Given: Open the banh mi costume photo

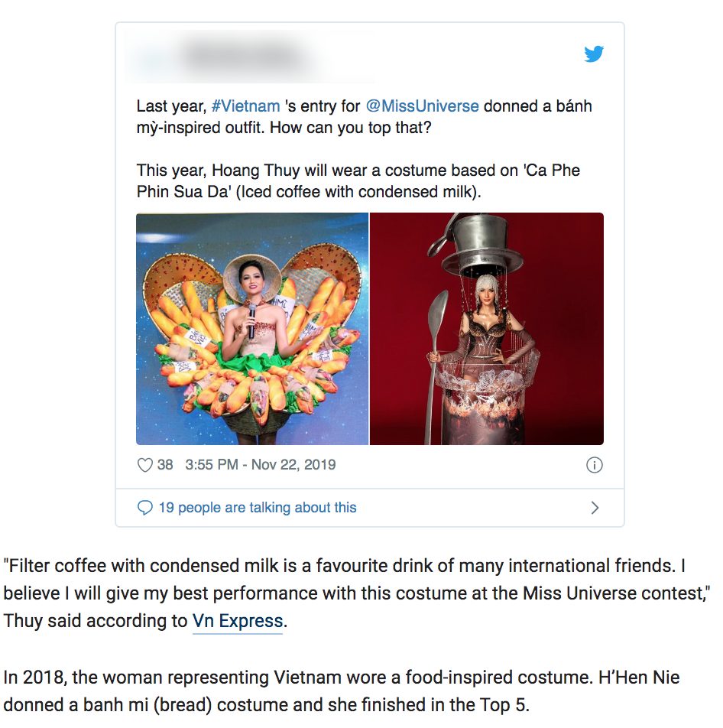Looking at the screenshot, I should pos(252,329).
